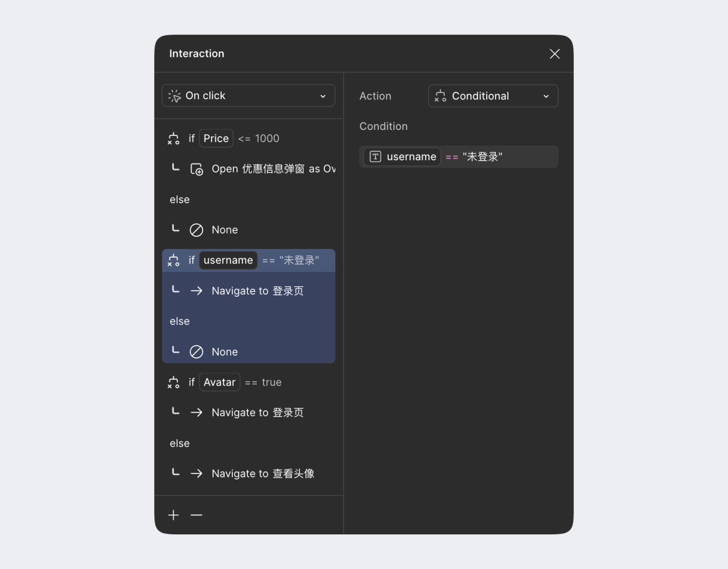Viewport: 728px width, 569px height.
Task: Select the Price variable chip
Action: tap(216, 138)
